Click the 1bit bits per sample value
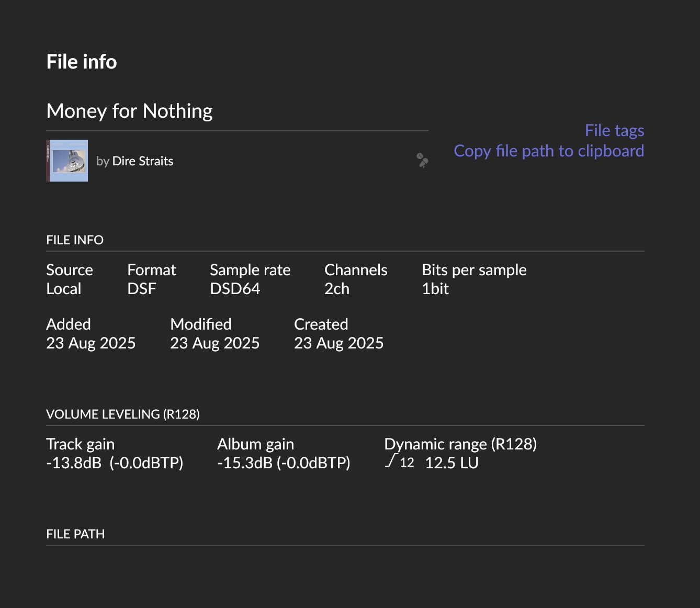 (x=435, y=289)
